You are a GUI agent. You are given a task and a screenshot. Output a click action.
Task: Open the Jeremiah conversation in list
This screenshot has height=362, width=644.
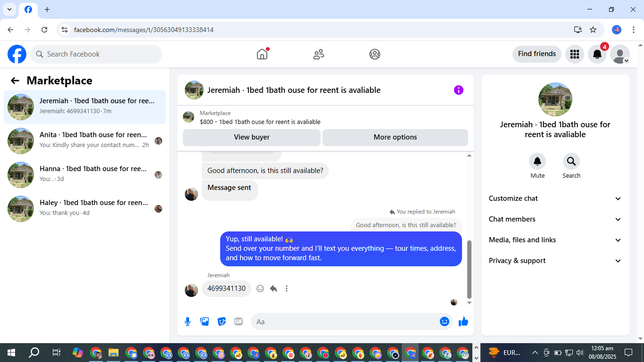click(x=85, y=107)
